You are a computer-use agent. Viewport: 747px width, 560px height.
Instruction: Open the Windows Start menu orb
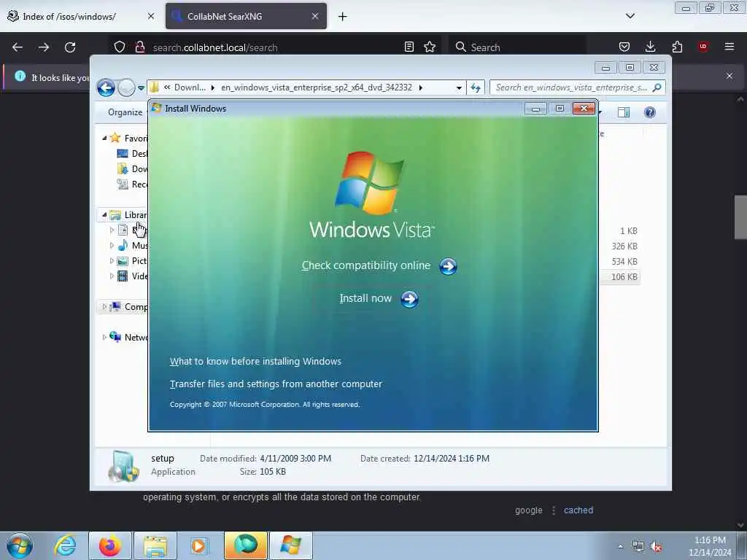[20, 545]
